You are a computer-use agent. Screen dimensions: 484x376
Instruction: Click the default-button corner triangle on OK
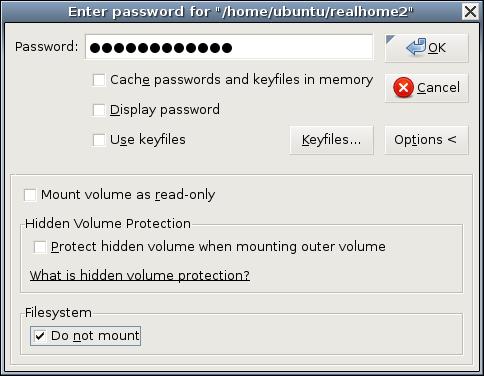(389, 39)
